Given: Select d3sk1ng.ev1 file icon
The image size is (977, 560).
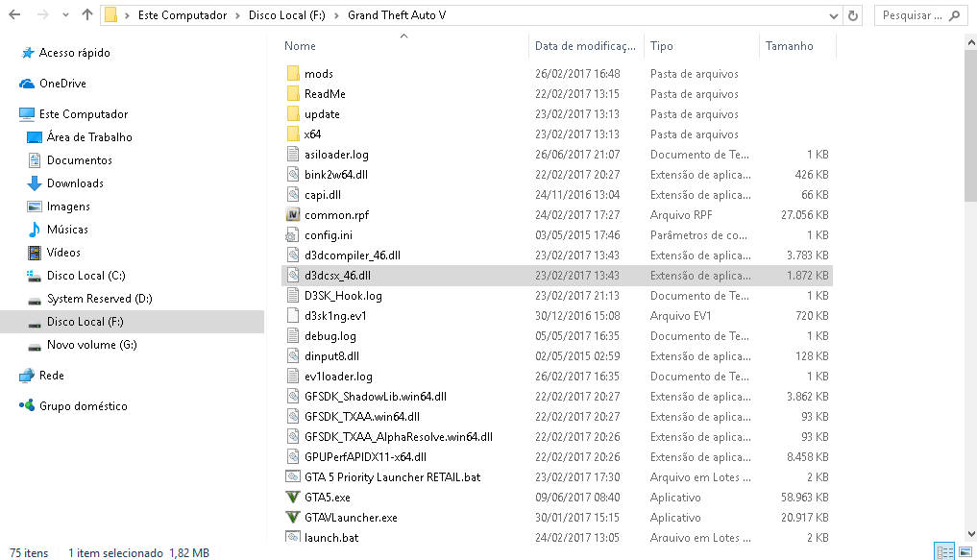Looking at the screenshot, I should point(293,316).
